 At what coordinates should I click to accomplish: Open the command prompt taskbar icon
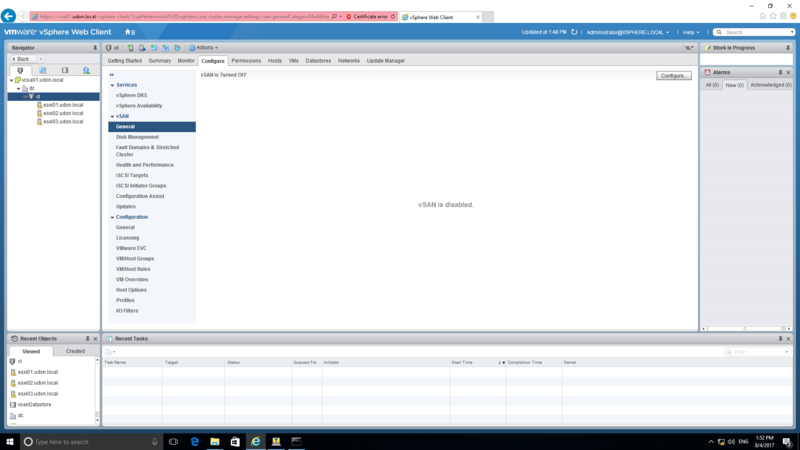pos(296,442)
